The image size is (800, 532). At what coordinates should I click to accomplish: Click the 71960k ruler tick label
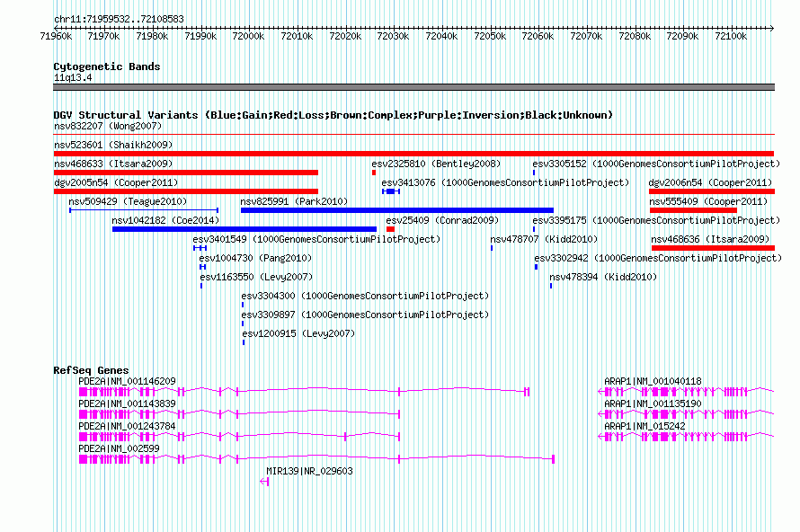(x=56, y=36)
